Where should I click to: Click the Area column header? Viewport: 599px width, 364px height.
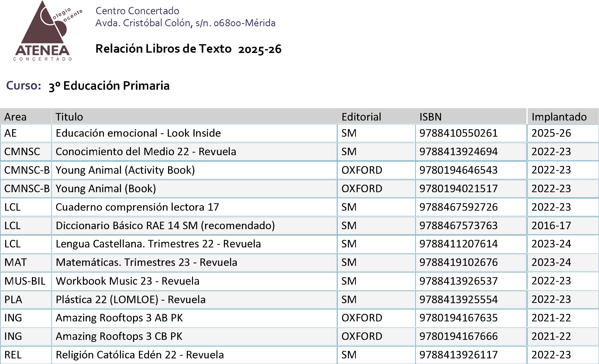15,117
